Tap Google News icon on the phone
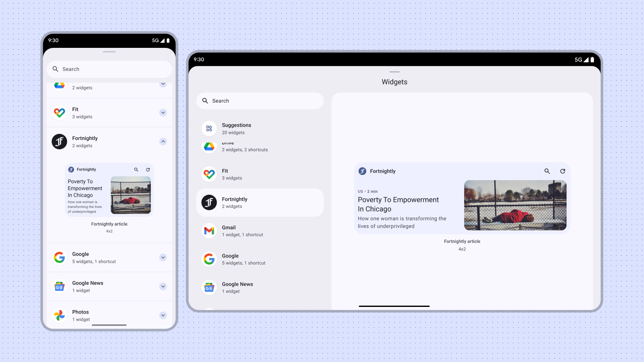This screenshot has height=362, width=644. [x=60, y=286]
